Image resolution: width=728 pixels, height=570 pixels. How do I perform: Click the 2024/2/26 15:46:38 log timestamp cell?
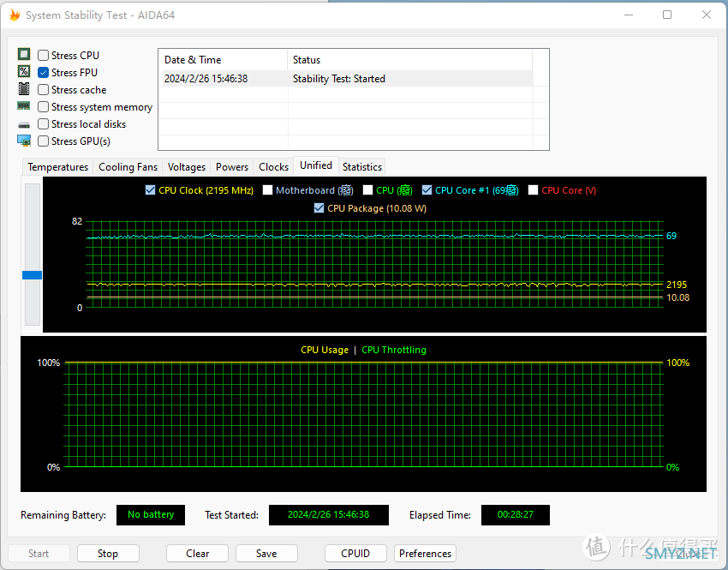pyautogui.click(x=206, y=79)
